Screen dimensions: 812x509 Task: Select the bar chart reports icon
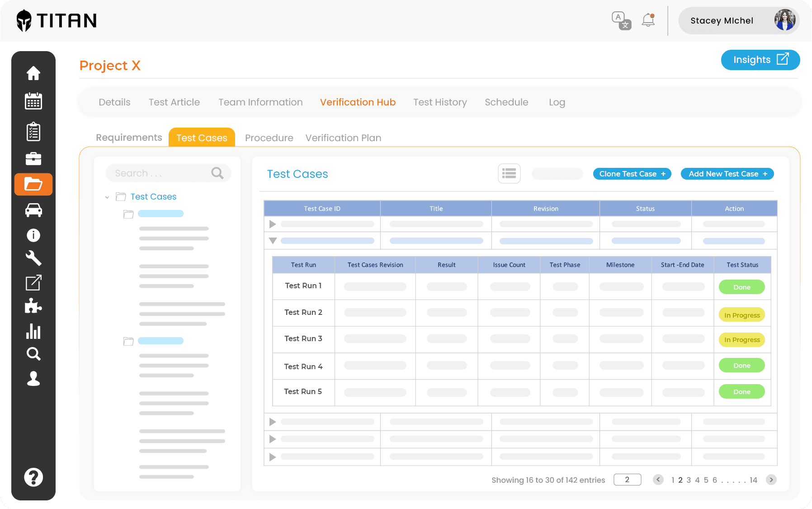point(33,332)
